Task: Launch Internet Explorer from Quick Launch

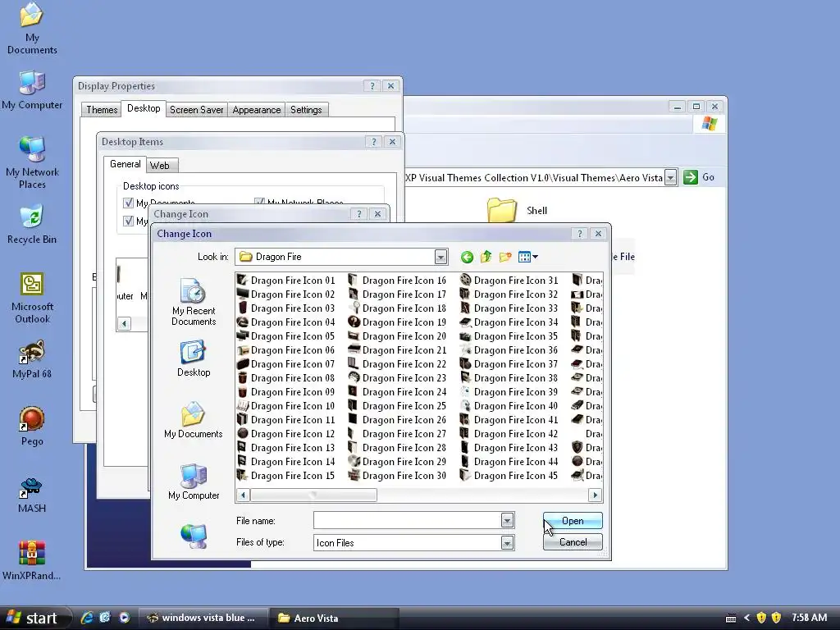Action: (86, 618)
